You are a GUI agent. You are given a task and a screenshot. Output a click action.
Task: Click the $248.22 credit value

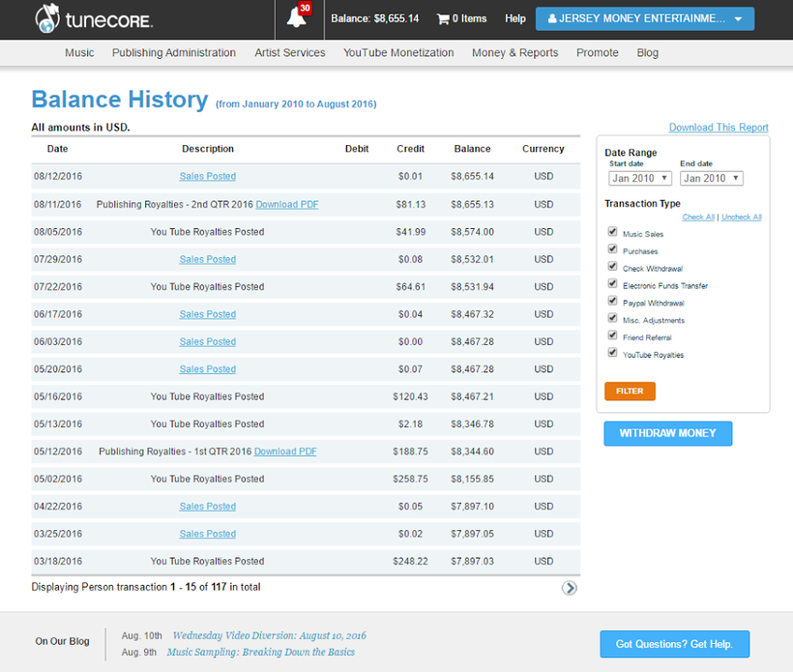410,561
